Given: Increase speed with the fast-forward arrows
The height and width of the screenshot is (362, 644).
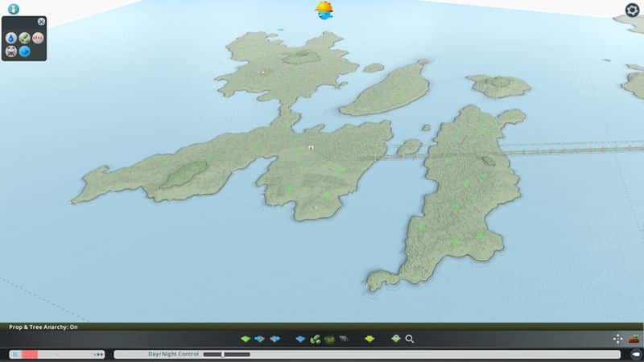Looking at the screenshot, I should point(99,354).
